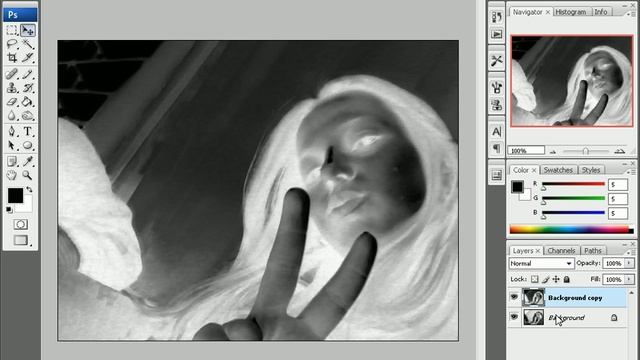Hide the Background layer via eye
The width and height of the screenshot is (640, 360).
(514, 317)
